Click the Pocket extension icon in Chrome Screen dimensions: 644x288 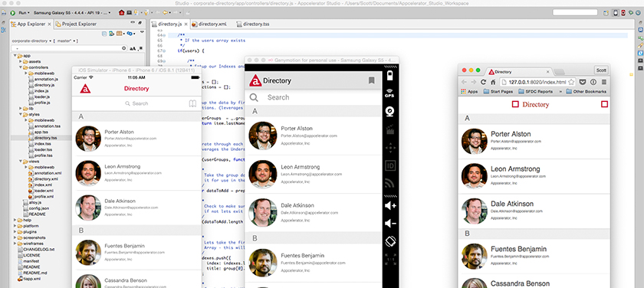583,82
